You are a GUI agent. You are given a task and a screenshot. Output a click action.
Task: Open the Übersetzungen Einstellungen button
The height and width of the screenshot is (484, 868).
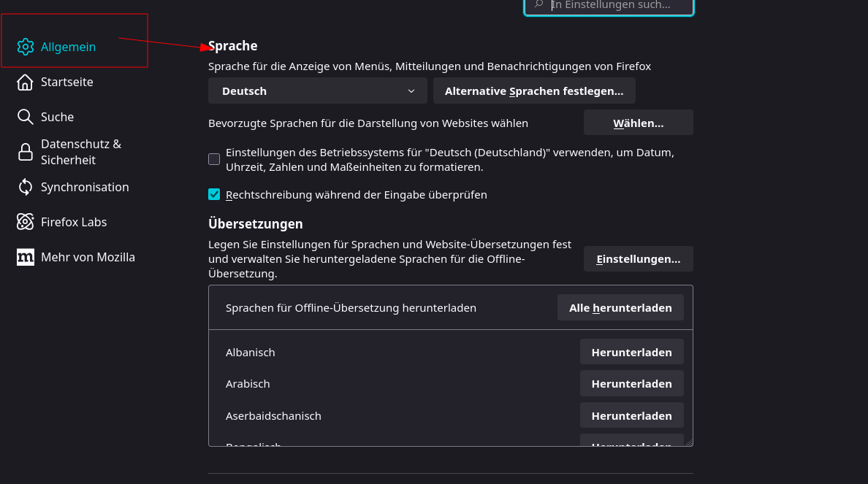(638, 259)
